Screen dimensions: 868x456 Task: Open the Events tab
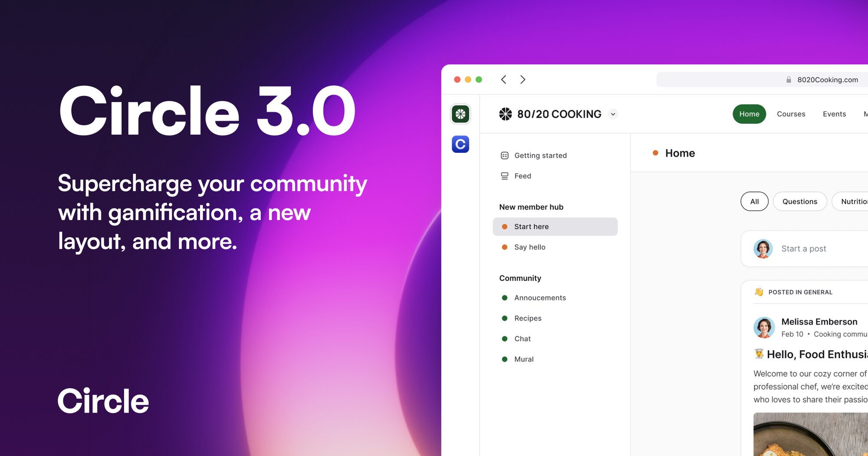click(834, 114)
